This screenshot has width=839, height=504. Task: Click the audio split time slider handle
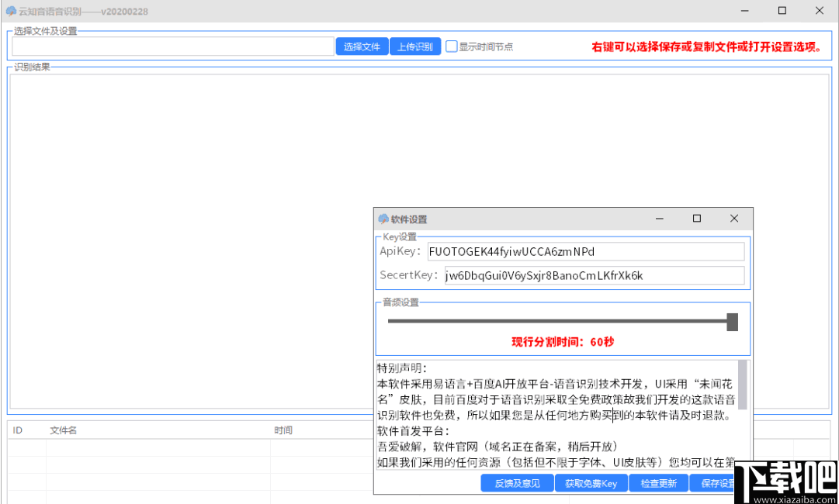[x=732, y=320]
